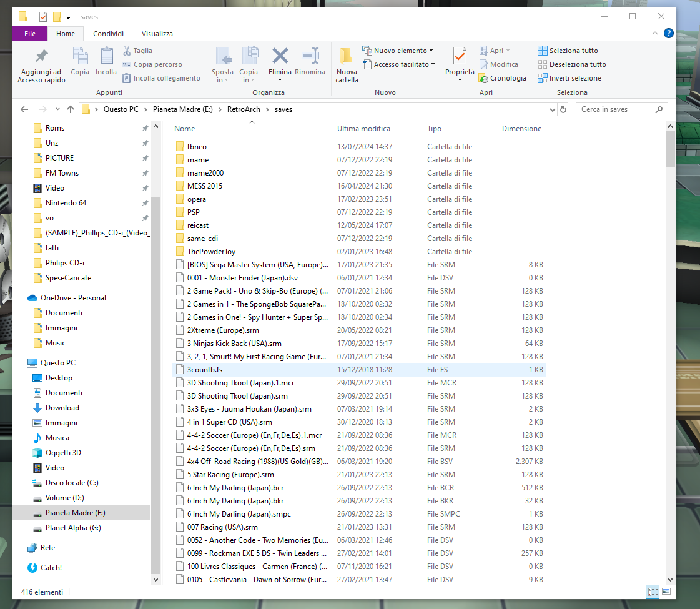Expand the Accesso facilitato dropdown
This screenshot has height=609, width=700.
[433, 65]
